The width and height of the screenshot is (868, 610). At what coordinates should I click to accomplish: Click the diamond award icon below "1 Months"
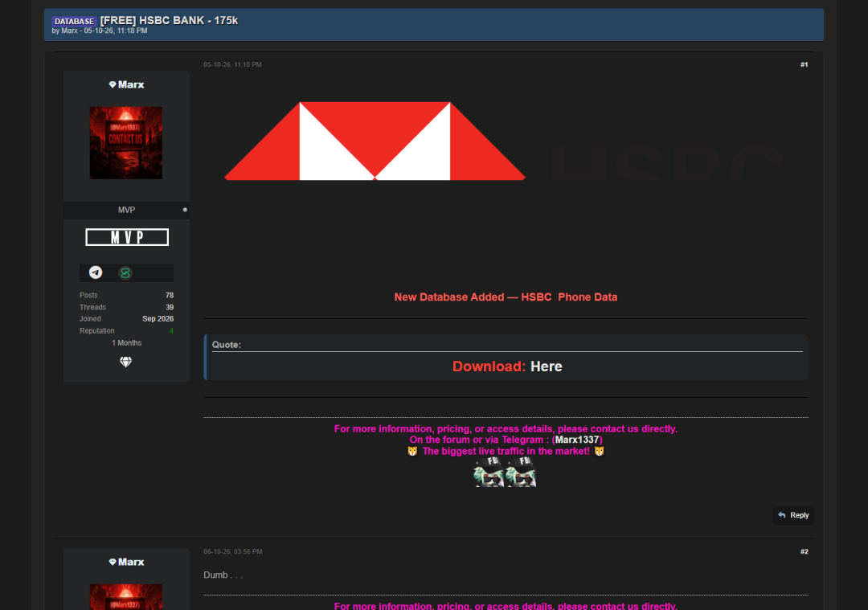coord(126,362)
